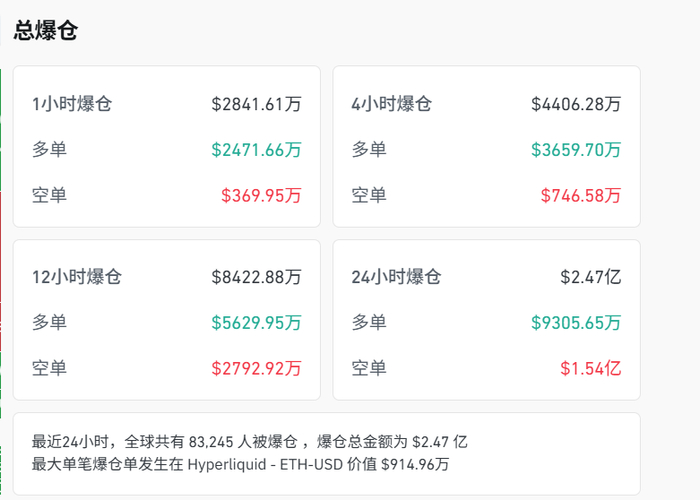Click the $2.47亿 total in 24-hour card
The height and width of the screenshot is (500, 700).
point(591,277)
